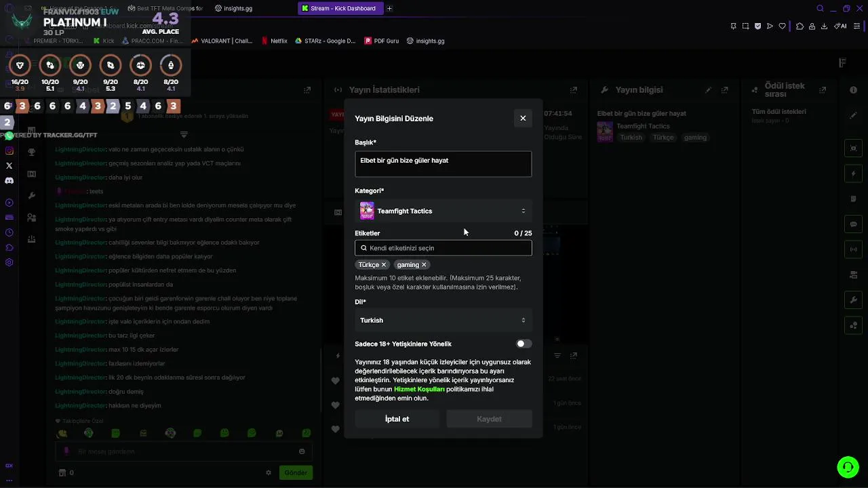Open the trophy icon in left nav
This screenshot has width=868, height=488.
(x=31, y=152)
